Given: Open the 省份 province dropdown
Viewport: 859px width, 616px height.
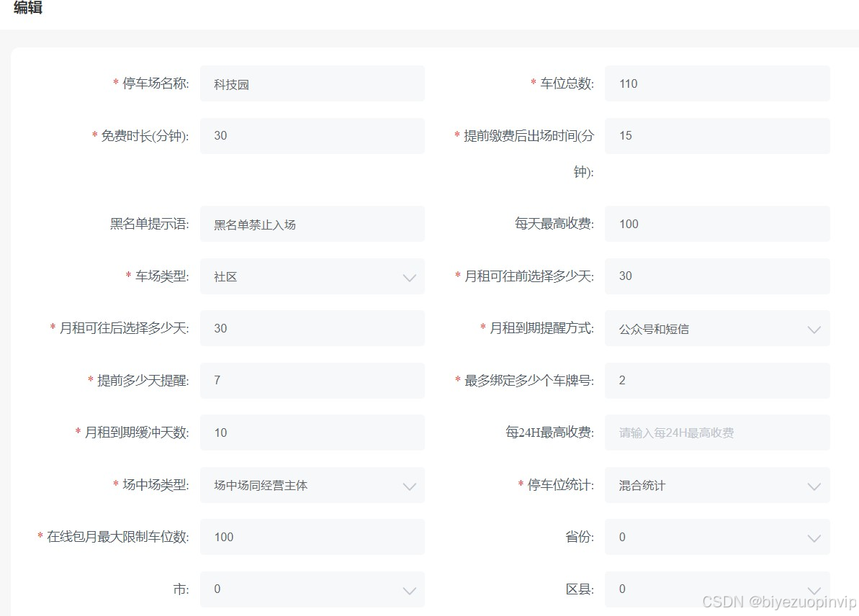Looking at the screenshot, I should (717, 537).
